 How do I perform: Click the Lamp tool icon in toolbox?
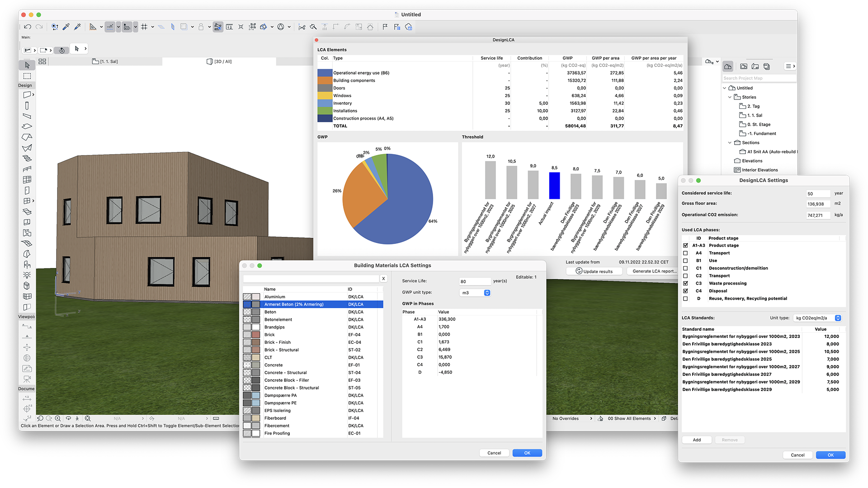coord(27,275)
